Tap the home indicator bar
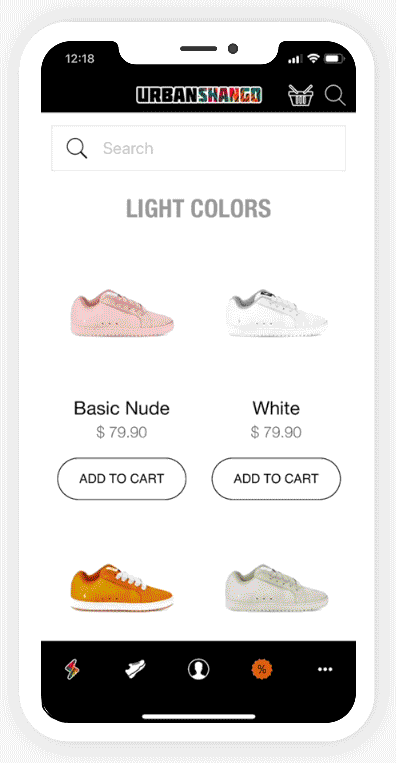Viewport: 396px width, 763px height. tap(198, 716)
